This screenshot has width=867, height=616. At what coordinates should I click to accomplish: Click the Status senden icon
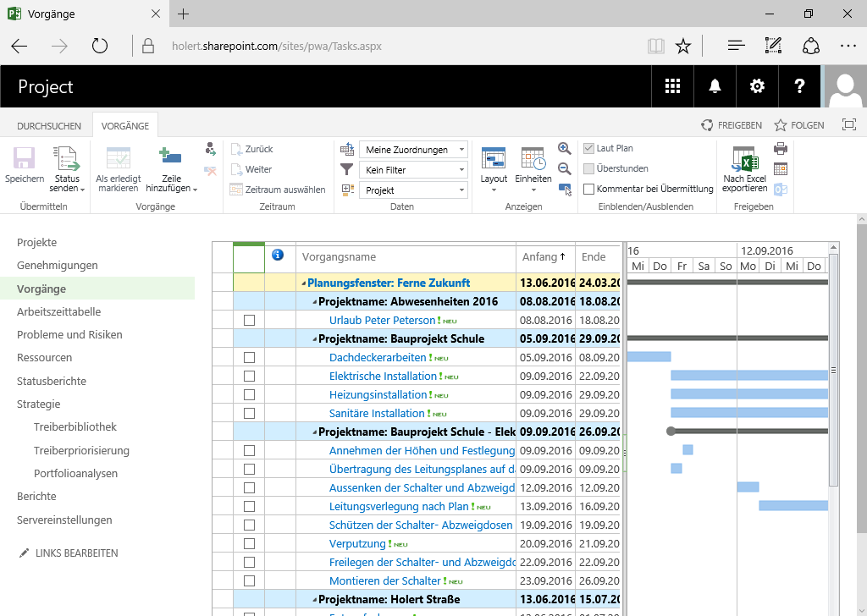point(66,158)
